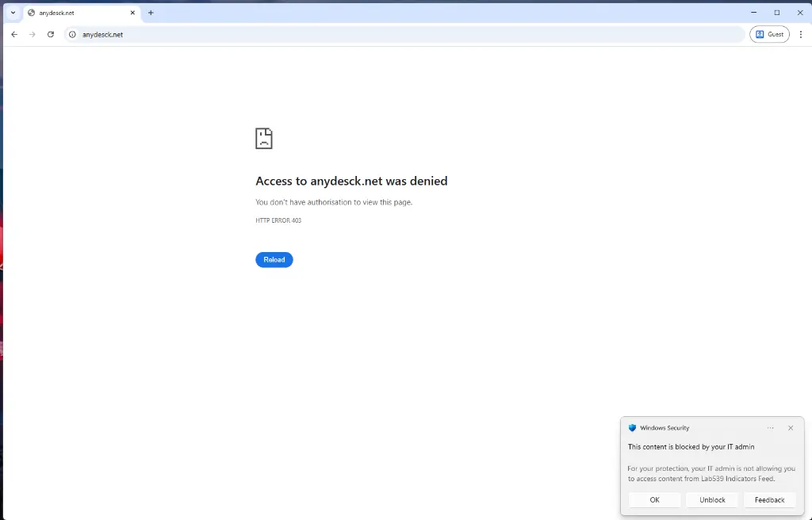Screen dimensions: 812x520
Task: Open Chrome's three-dot menu icon
Action: (x=801, y=34)
